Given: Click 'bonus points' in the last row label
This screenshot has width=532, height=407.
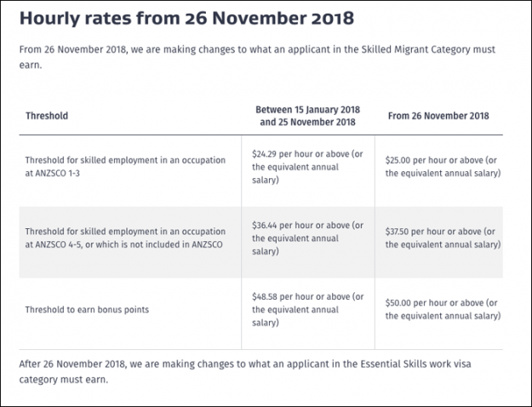Looking at the screenshot, I should tap(124, 309).
